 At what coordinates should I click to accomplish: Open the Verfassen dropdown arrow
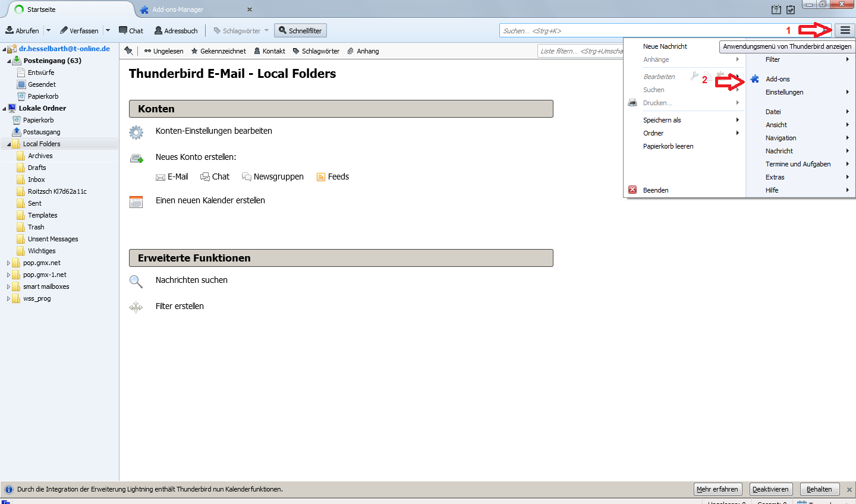(x=108, y=30)
